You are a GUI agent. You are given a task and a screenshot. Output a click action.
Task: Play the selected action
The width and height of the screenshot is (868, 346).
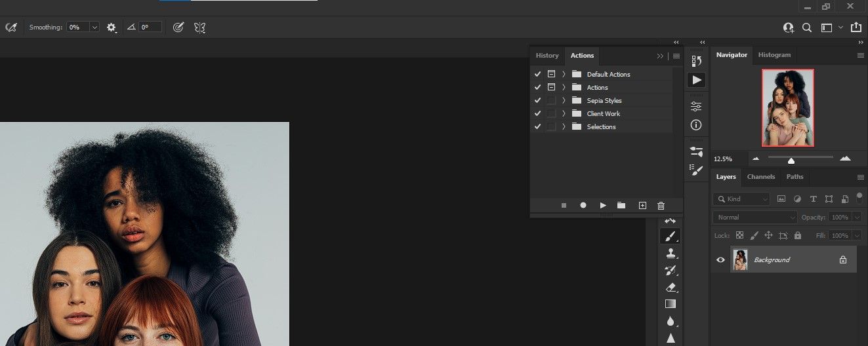click(603, 205)
